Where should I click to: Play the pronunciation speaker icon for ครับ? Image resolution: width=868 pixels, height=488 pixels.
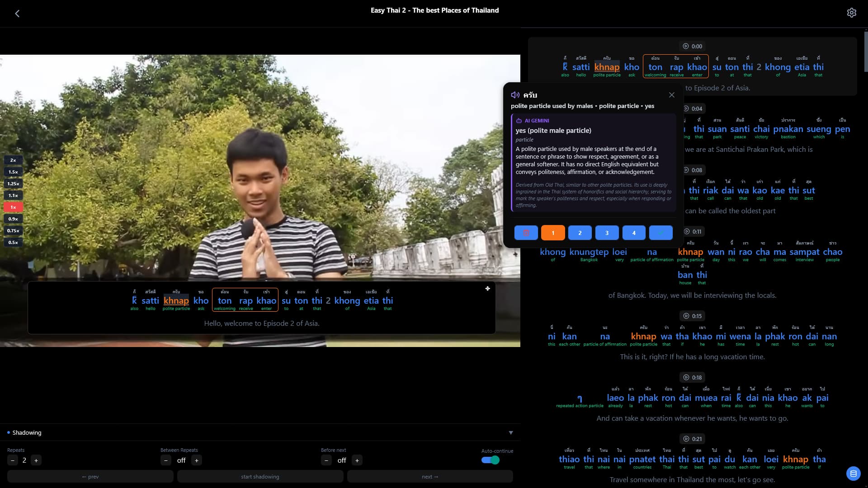click(x=515, y=95)
